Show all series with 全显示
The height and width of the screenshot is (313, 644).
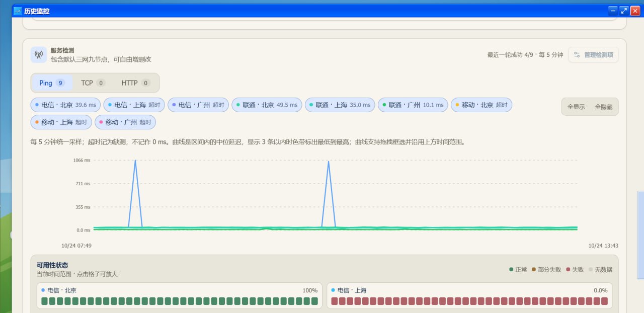[x=576, y=107]
